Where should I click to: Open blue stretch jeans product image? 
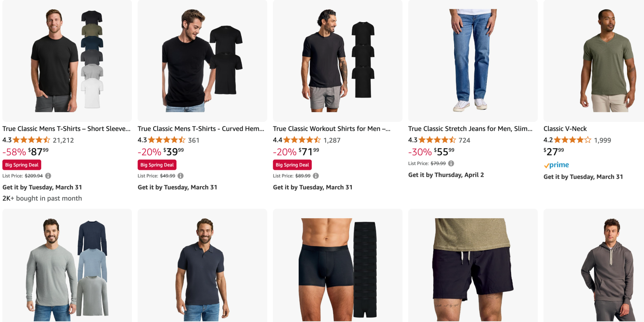473,61
